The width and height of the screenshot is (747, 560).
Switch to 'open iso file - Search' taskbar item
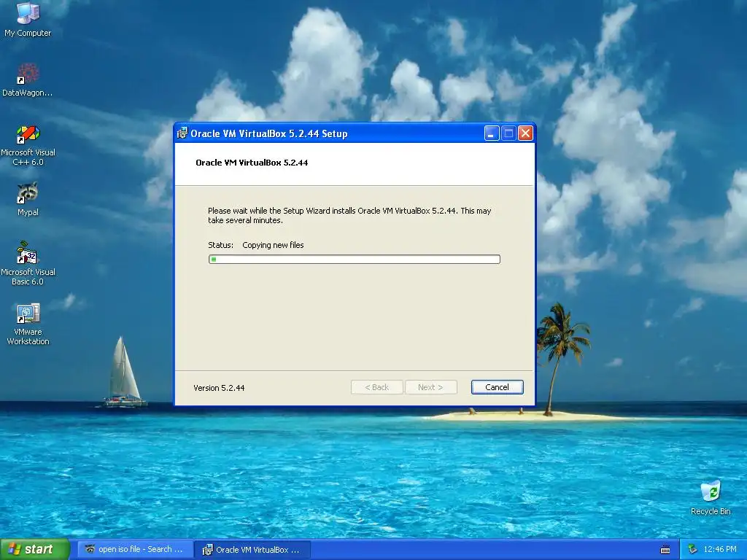pos(135,550)
